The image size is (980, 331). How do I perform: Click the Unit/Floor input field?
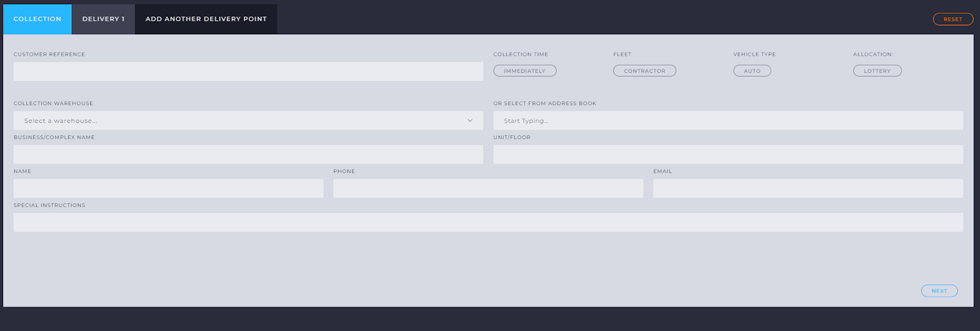728,154
